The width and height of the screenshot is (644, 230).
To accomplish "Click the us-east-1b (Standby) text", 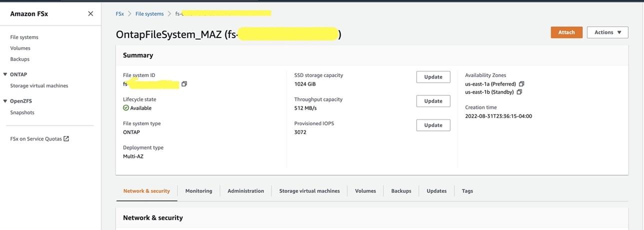I will (490, 92).
